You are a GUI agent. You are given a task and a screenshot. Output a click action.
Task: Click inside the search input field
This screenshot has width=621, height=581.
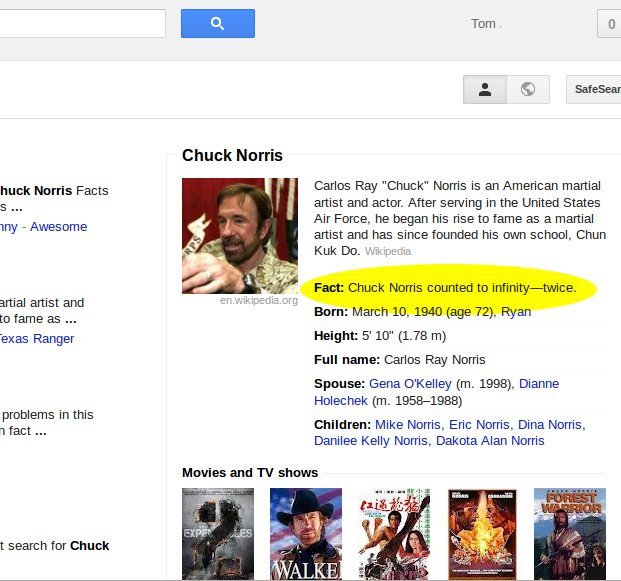(x=83, y=24)
